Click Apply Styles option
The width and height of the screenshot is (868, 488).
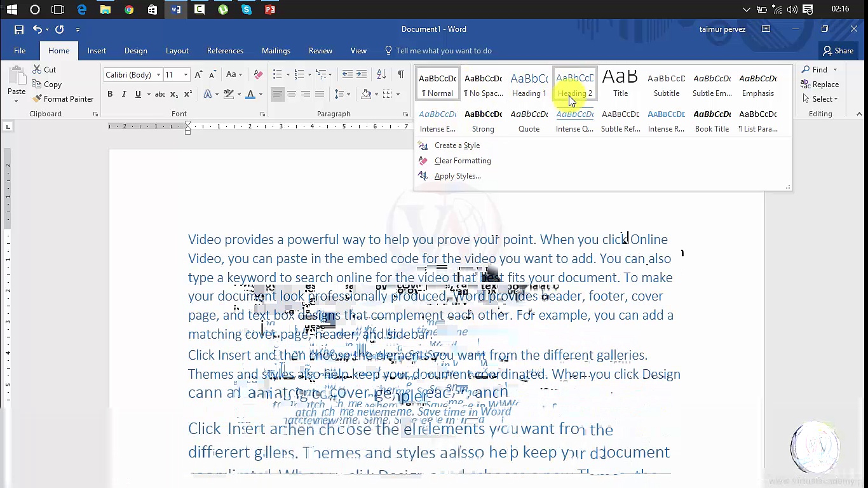[458, 176]
